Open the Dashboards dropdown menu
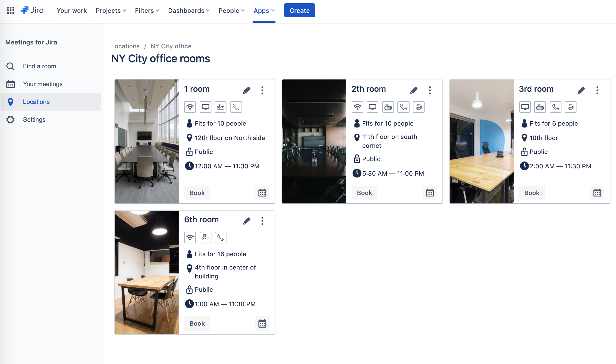The image size is (616, 364). pyautogui.click(x=189, y=11)
